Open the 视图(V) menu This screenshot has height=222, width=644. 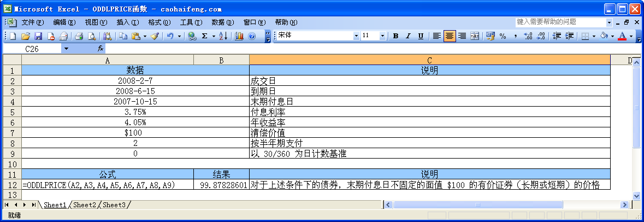[96, 22]
